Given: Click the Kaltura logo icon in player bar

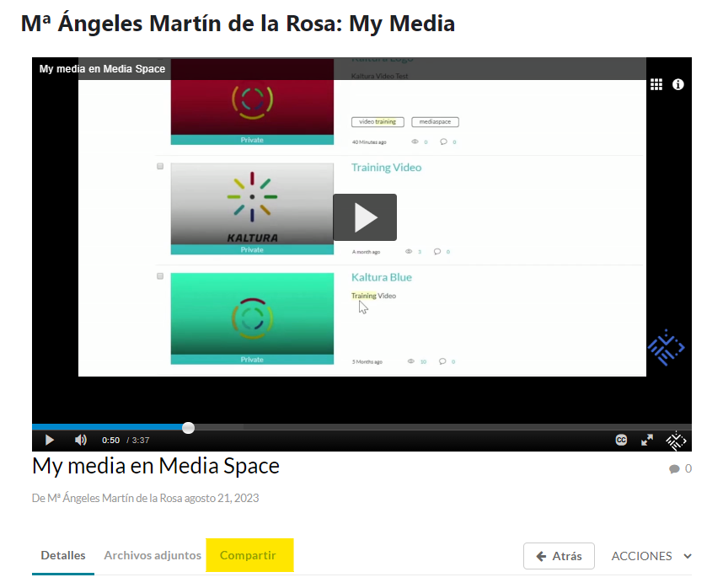Looking at the screenshot, I should 676,441.
